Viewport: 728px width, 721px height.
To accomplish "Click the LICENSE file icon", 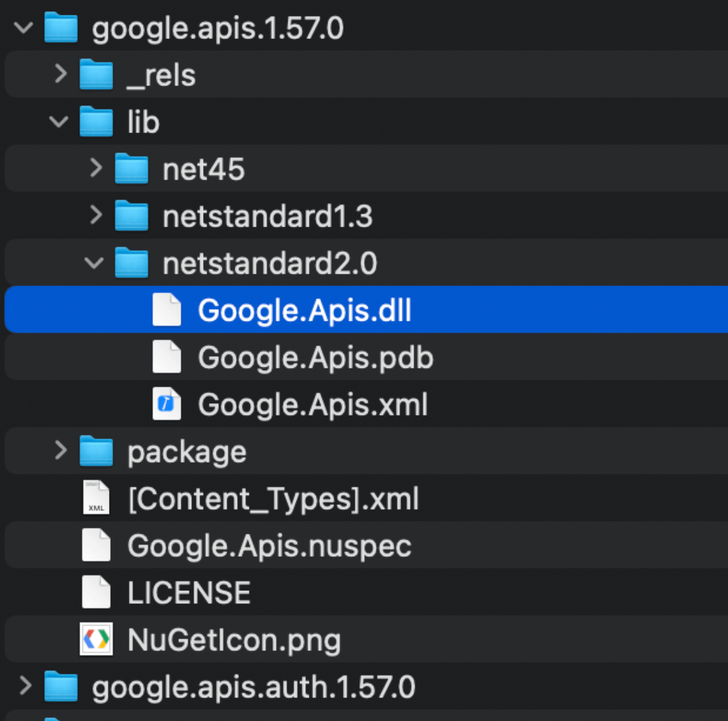I will coord(96,592).
